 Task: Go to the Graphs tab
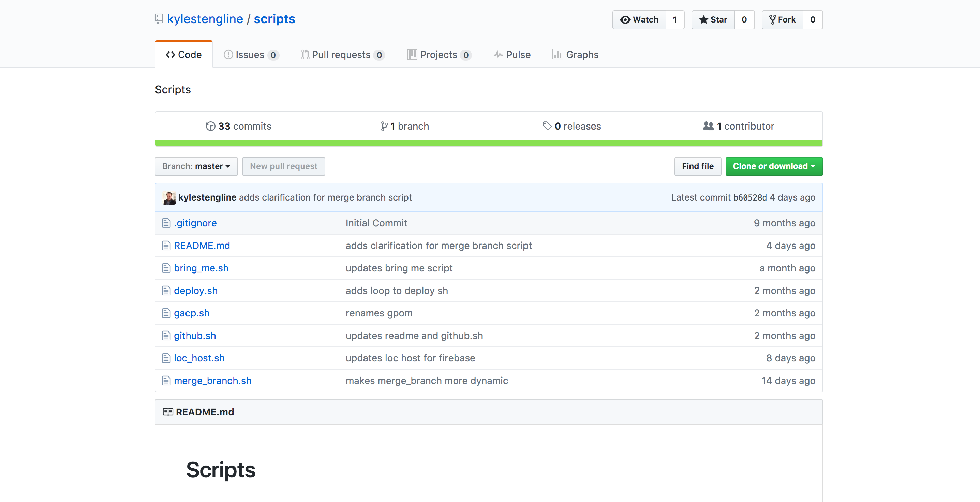575,55
